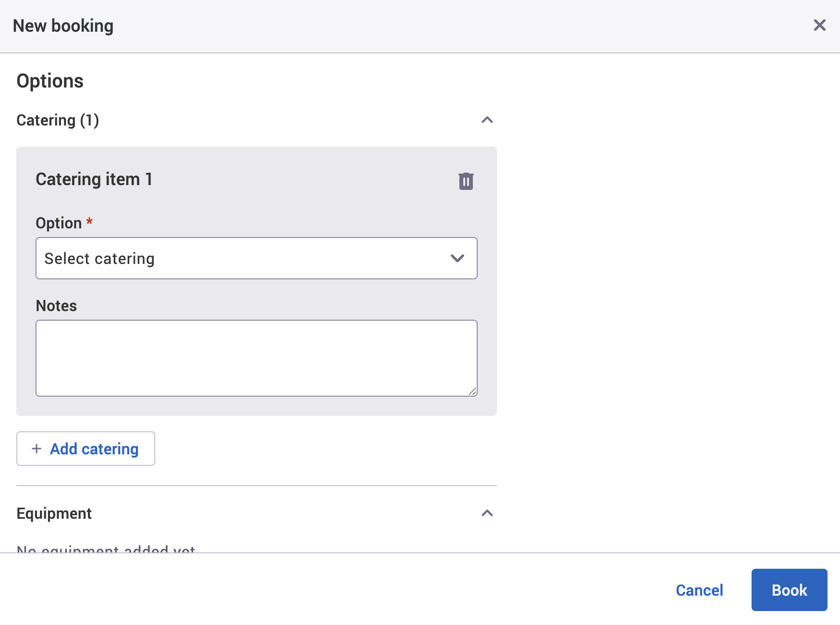This screenshot has width=840, height=625.
Task: Click Cancel to discard the booking
Action: (699, 590)
